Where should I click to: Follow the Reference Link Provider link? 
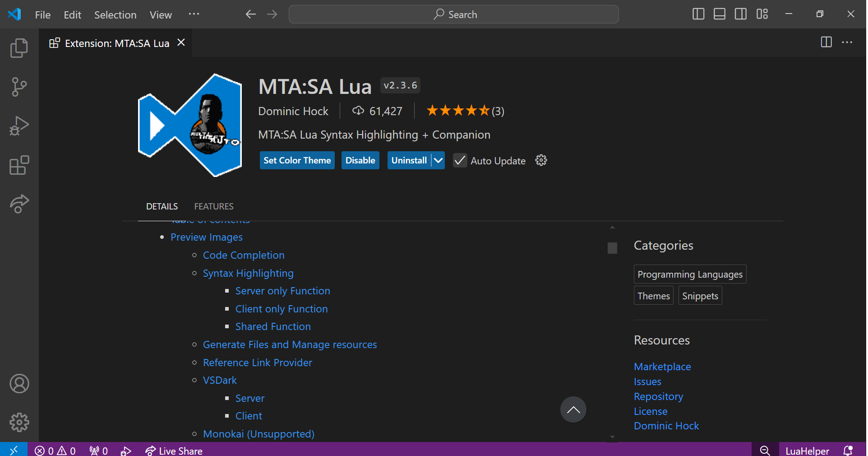coord(258,363)
